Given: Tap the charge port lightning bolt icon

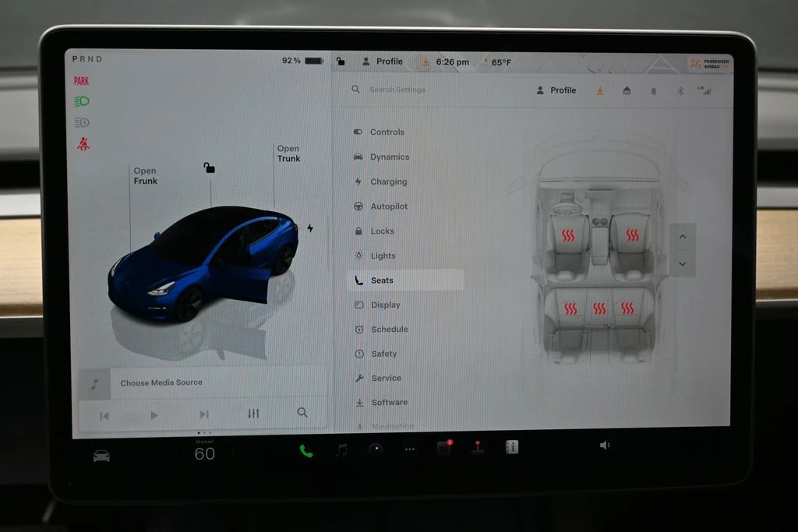Looking at the screenshot, I should [x=310, y=228].
